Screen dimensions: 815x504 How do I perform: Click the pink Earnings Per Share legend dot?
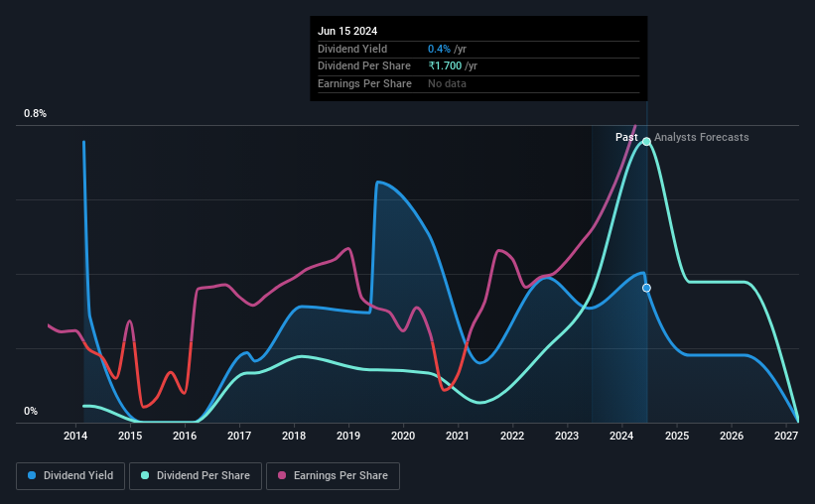click(x=282, y=475)
